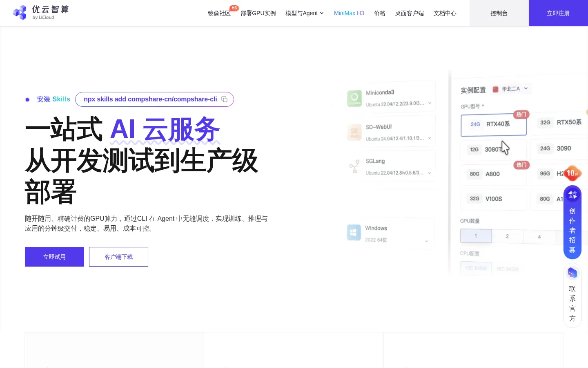This screenshot has width=588, height=368.
Task: Expand the SGLang version dropdown
Action: coord(430,173)
